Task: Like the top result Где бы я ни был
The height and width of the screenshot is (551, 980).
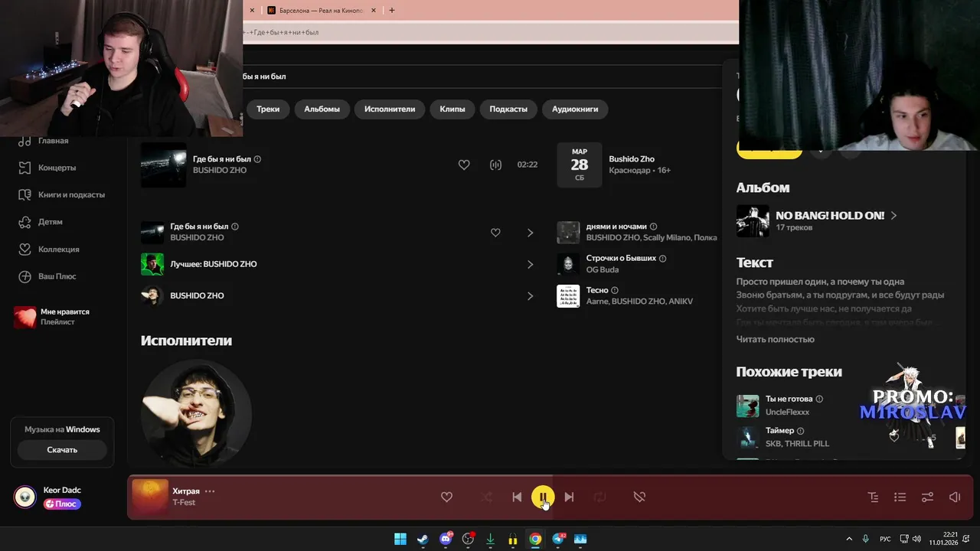Action: click(464, 165)
